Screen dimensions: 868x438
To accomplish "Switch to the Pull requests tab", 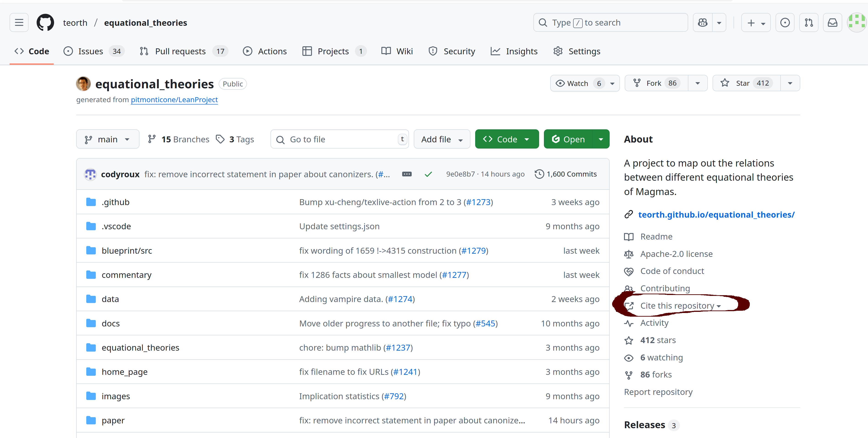I will [x=180, y=51].
